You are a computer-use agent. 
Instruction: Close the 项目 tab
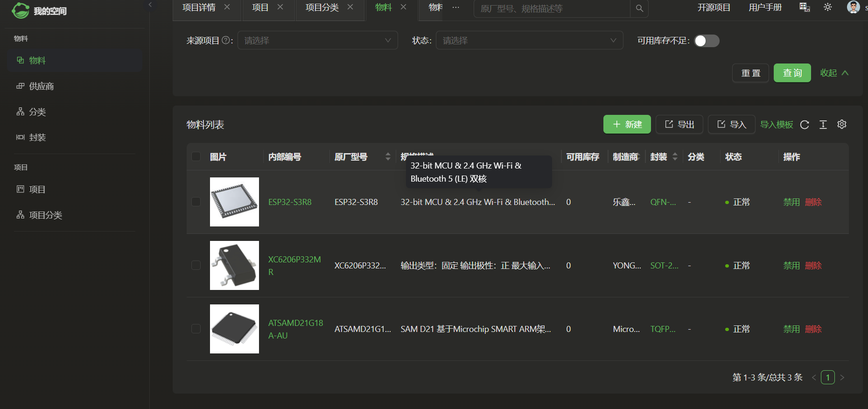(280, 7)
